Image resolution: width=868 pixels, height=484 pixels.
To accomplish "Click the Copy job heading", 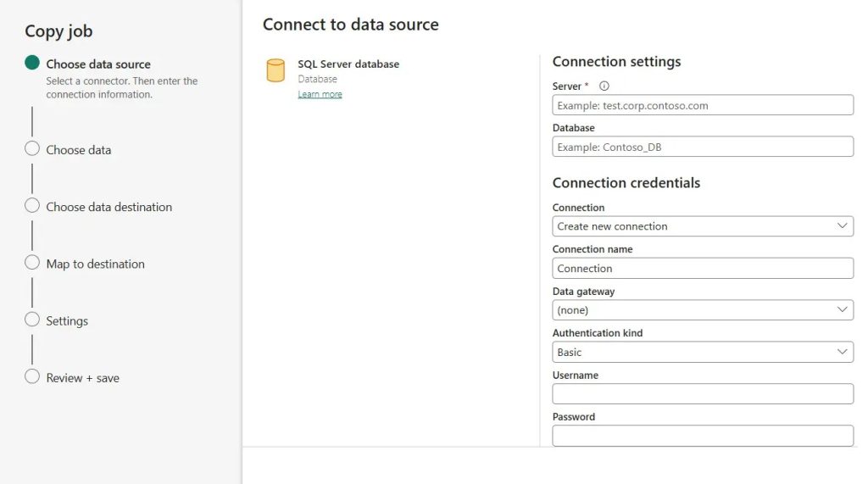I will [58, 31].
